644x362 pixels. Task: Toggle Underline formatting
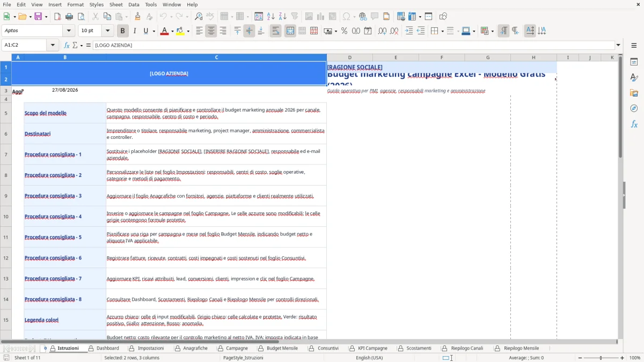pos(146,31)
